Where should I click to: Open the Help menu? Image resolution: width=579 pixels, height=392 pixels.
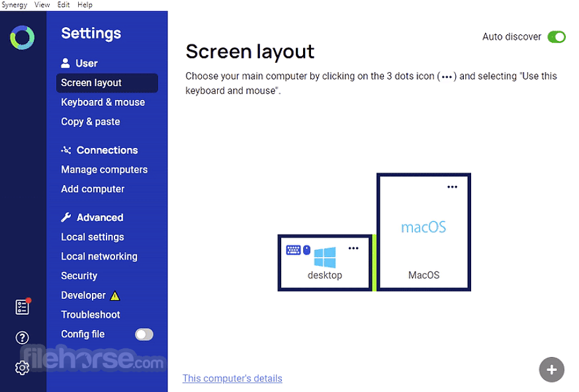[x=85, y=5]
